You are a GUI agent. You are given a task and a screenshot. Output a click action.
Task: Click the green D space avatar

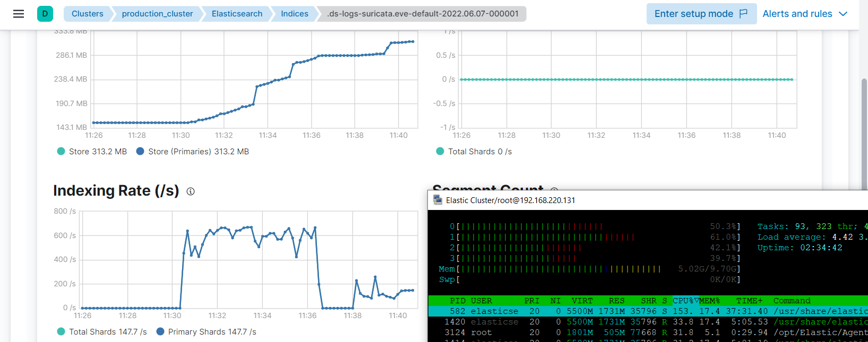coord(45,14)
